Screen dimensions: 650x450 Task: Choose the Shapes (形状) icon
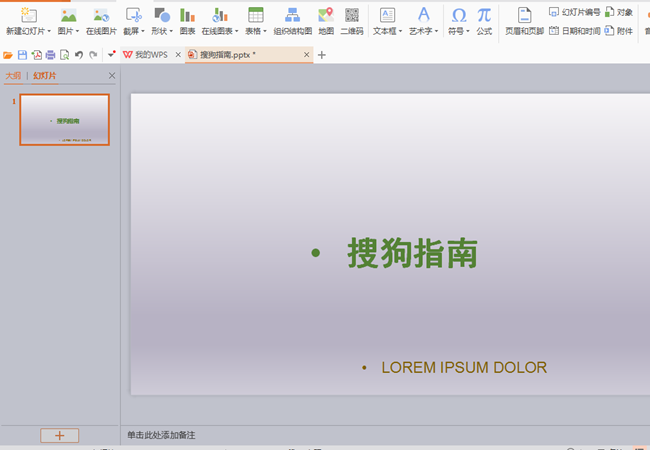point(162,15)
